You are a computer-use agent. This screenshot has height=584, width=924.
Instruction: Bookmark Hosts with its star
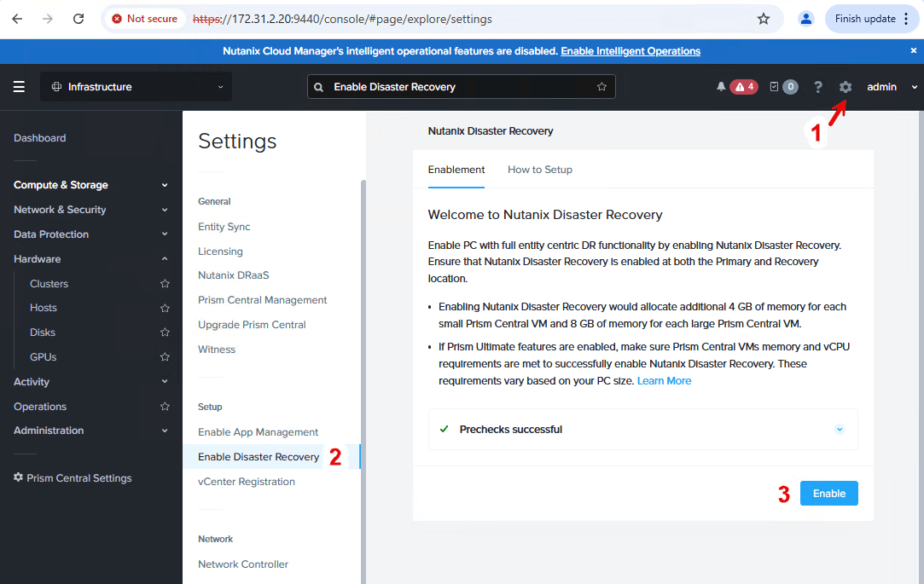pos(165,308)
